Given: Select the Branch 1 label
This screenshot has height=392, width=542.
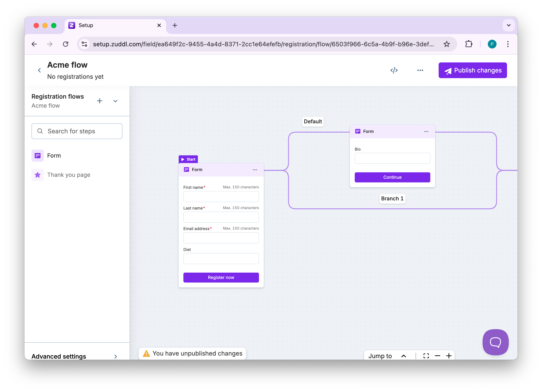Looking at the screenshot, I should click(x=392, y=199).
